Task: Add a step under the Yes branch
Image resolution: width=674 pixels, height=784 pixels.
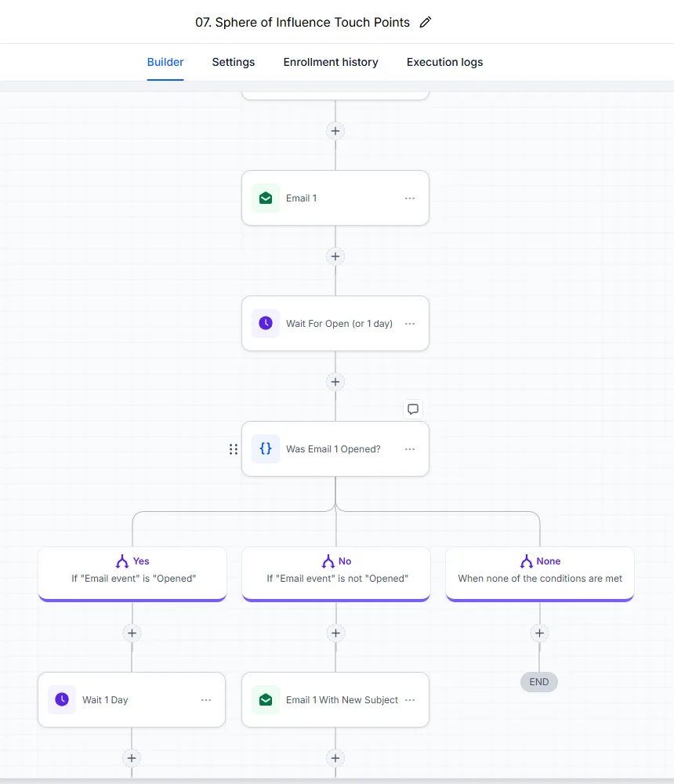Action: pyautogui.click(x=132, y=633)
